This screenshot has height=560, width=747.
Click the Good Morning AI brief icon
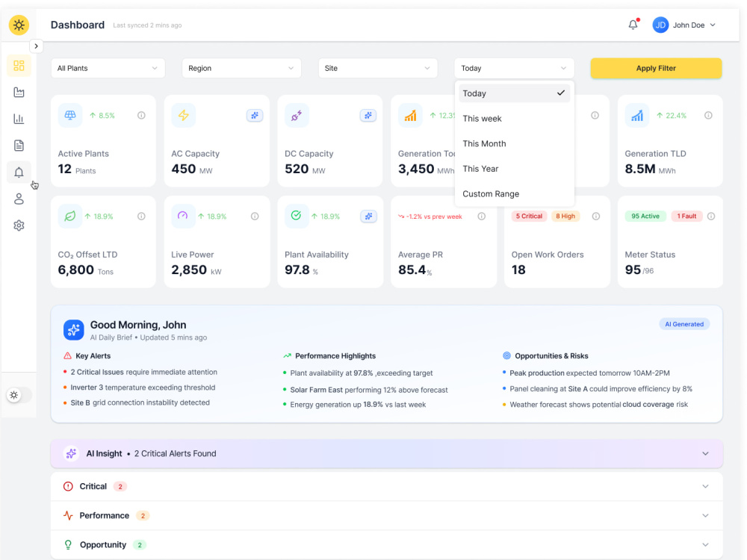74,330
